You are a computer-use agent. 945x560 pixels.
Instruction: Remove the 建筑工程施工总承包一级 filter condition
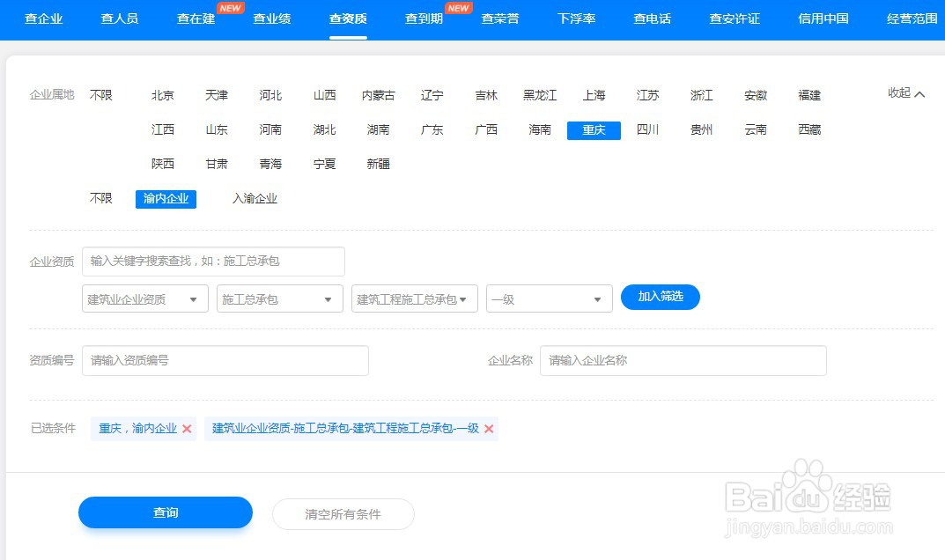(x=490, y=429)
